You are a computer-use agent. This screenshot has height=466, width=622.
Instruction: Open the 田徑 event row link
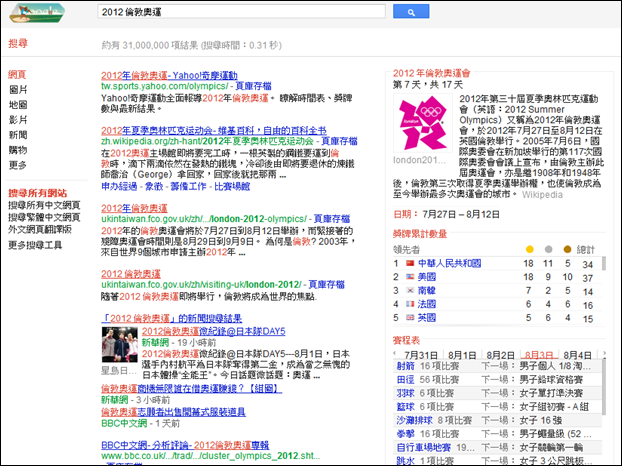pyautogui.click(x=406, y=380)
